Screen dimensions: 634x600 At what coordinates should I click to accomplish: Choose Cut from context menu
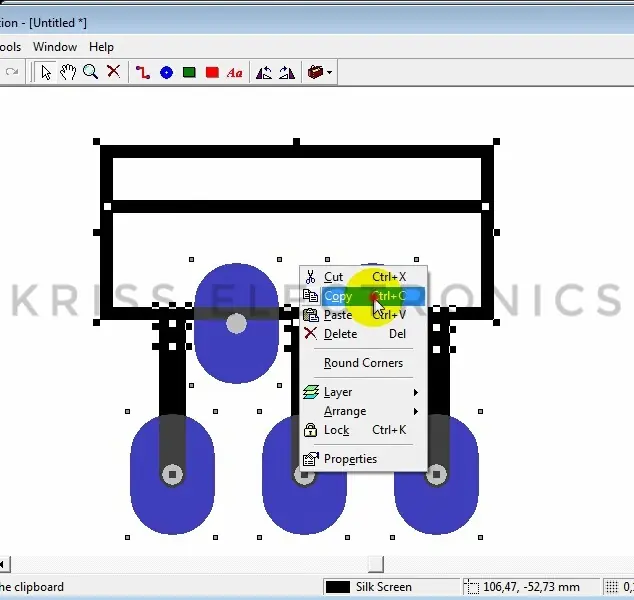(363, 277)
